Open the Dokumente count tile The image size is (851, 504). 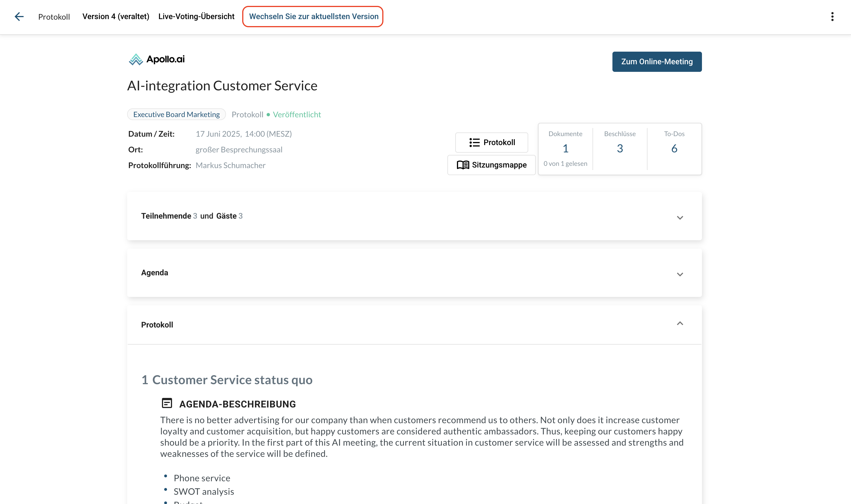click(x=565, y=148)
